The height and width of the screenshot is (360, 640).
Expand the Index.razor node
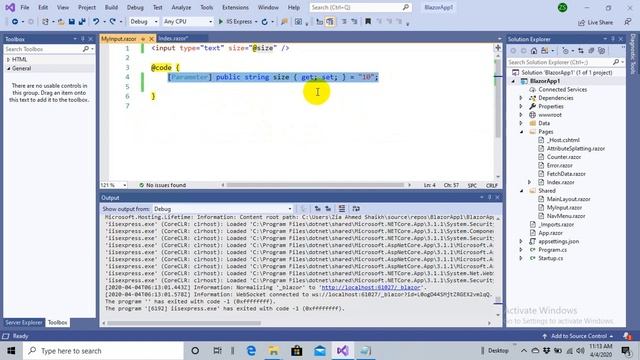pyautogui.click(x=529, y=182)
